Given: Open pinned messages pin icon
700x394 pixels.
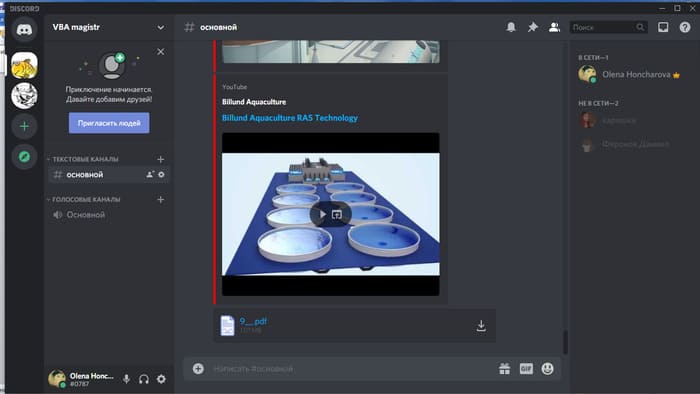Looking at the screenshot, I should 533,27.
